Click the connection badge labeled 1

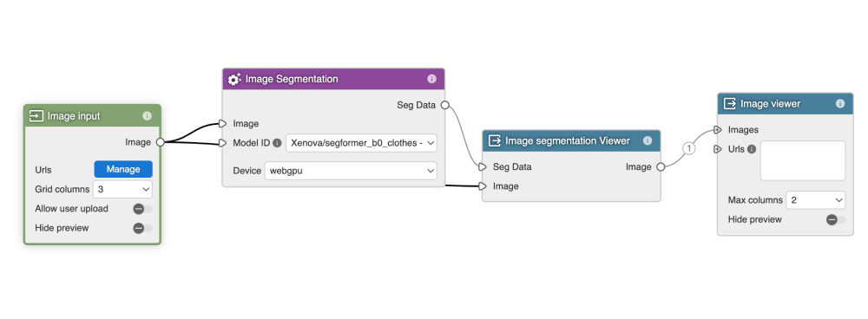coord(688,148)
